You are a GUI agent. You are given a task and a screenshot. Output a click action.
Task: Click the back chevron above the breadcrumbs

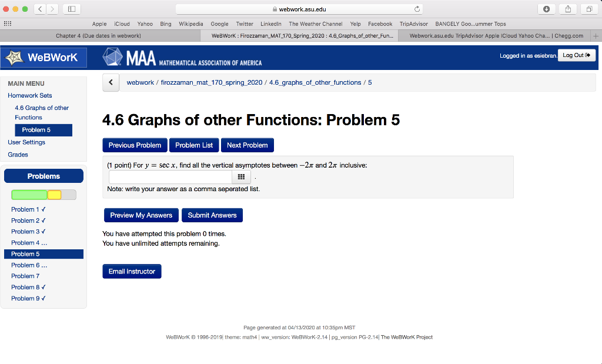click(111, 82)
